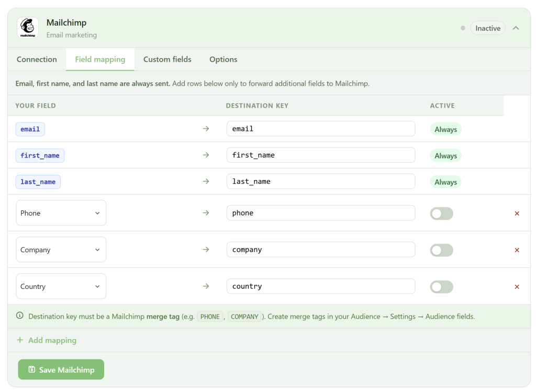Screen dimensions: 536x392
Task: Click the DESTINATION KEY column header
Action: pos(257,106)
